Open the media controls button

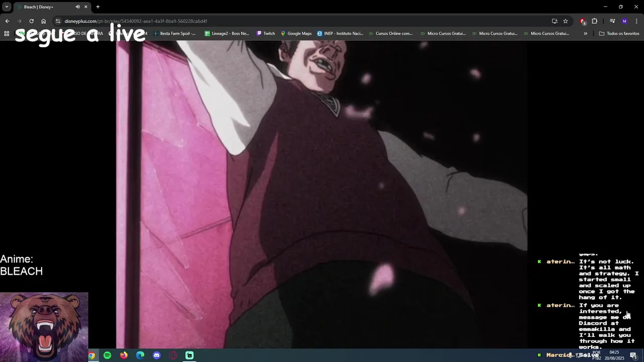pyautogui.click(x=612, y=21)
